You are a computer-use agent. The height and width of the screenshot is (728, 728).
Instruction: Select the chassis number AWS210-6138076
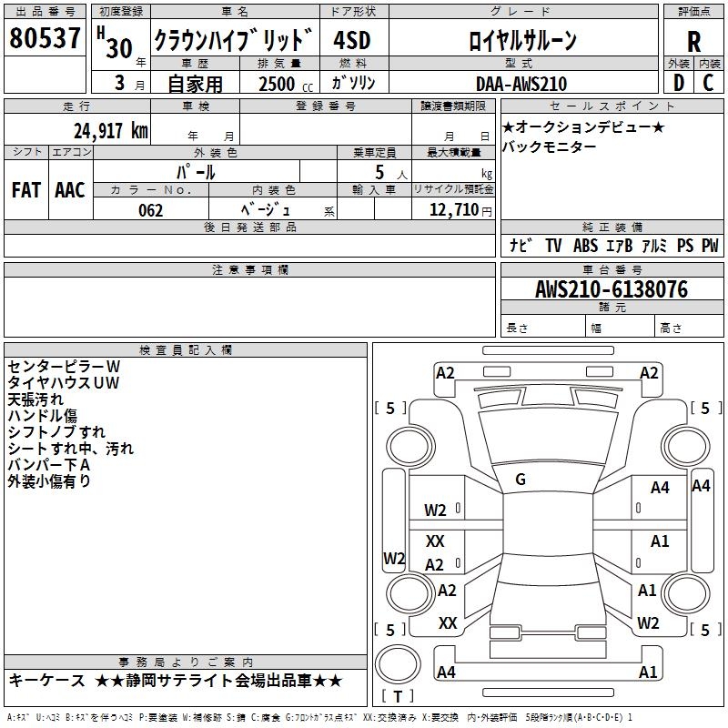pyautogui.click(x=612, y=289)
